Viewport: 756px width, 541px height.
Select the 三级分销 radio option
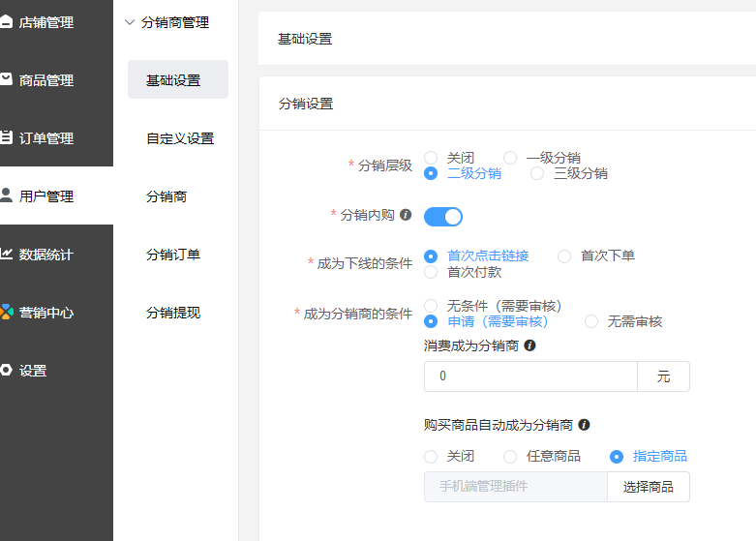tap(537, 174)
